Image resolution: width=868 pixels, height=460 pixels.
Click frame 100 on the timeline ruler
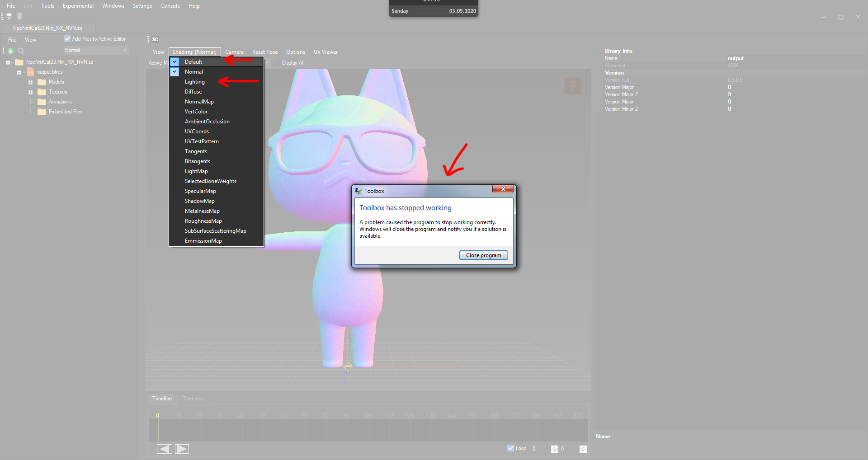pos(367,415)
